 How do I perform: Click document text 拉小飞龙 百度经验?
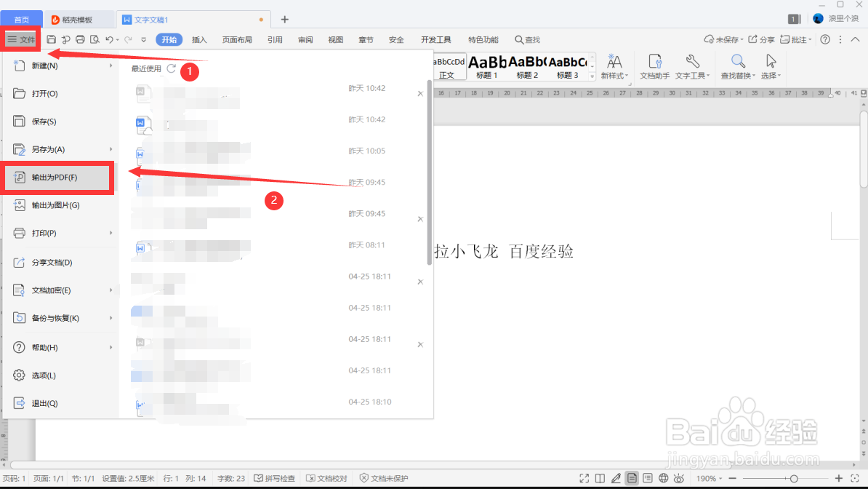[x=504, y=251]
